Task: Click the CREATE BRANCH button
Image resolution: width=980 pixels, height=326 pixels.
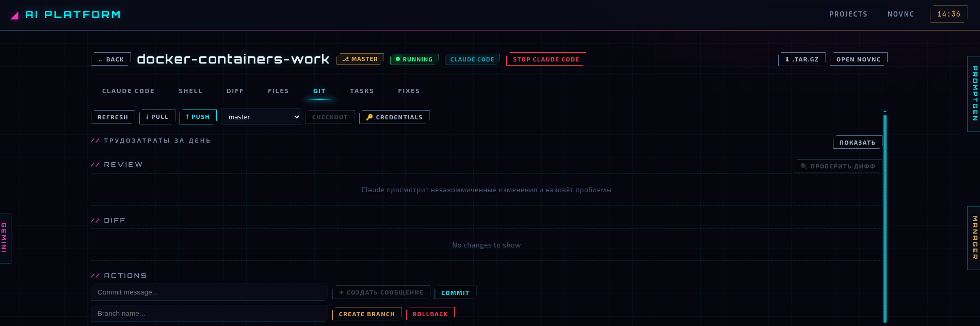Action: pyautogui.click(x=367, y=314)
